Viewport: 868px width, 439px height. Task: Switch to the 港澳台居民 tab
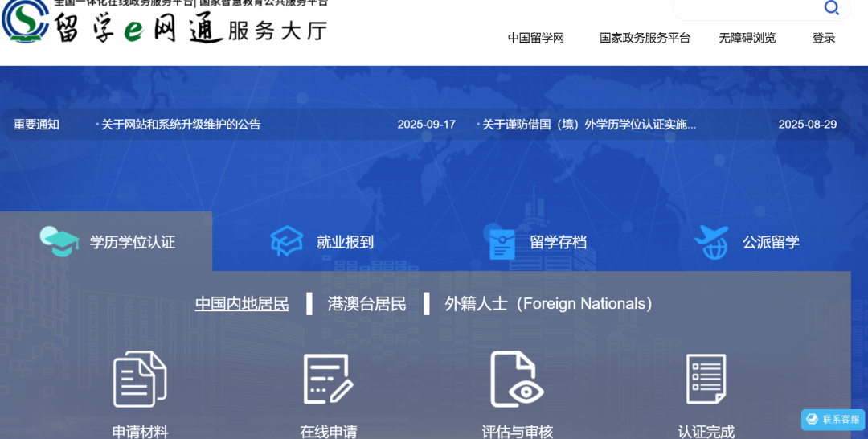[366, 304]
